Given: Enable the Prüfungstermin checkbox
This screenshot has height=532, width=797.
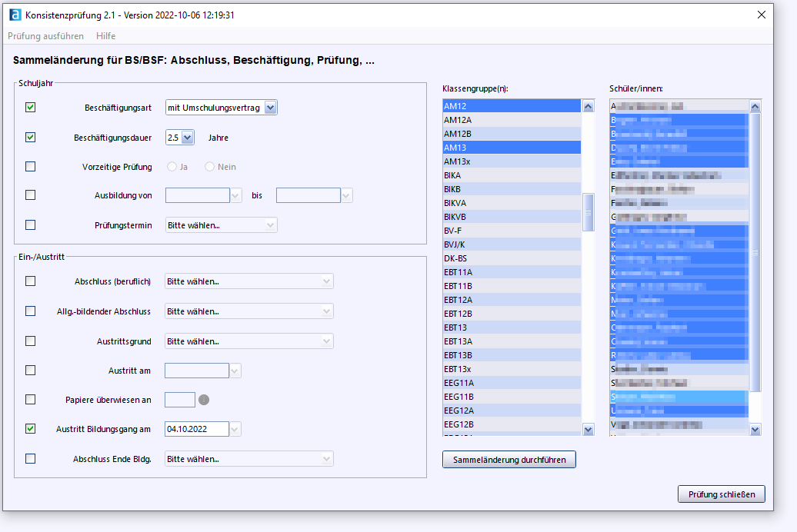Looking at the screenshot, I should pos(31,225).
